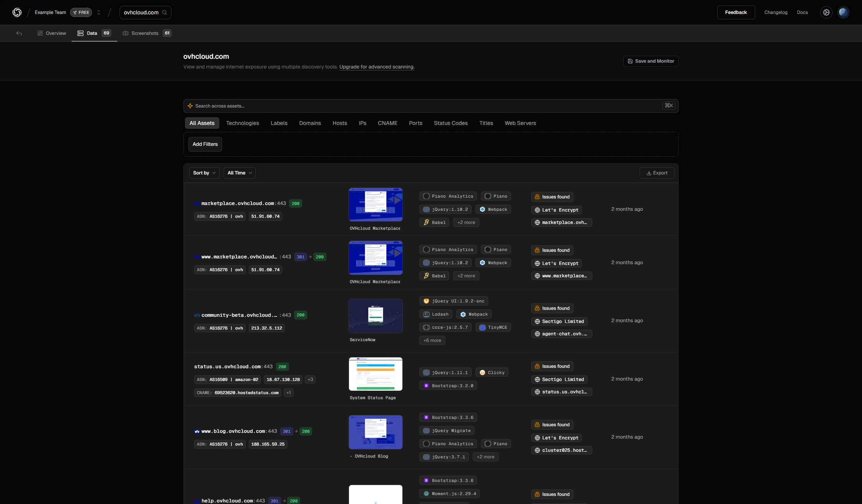Image resolution: width=862 pixels, height=504 pixels.
Task: Click the back arrow icon
Action: point(19,33)
